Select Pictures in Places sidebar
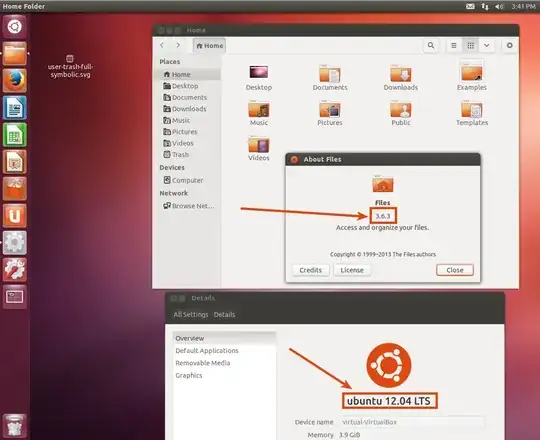Image resolution: width=540 pixels, height=440 pixels. pyautogui.click(x=188, y=132)
